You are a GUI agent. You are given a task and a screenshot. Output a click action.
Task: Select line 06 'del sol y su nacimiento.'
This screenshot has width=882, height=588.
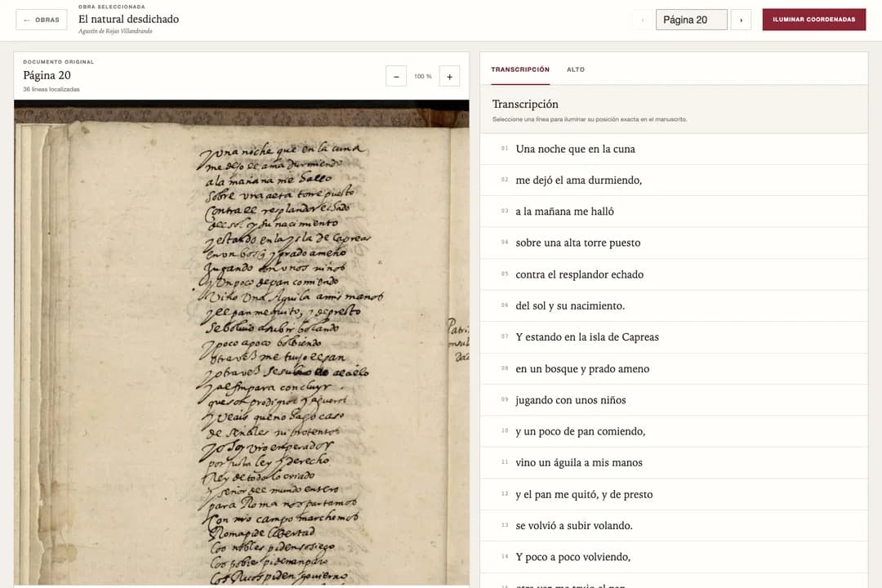point(674,305)
